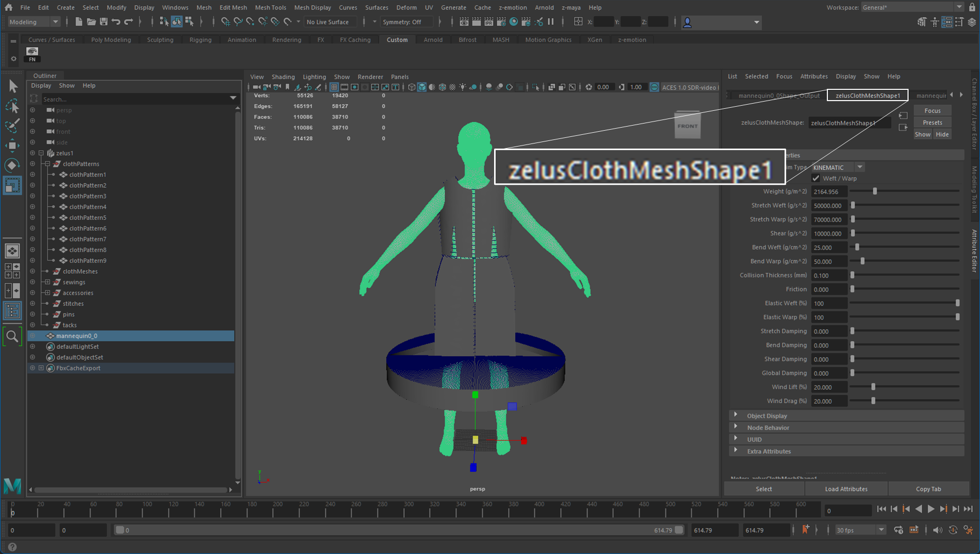Toggle viewport grid display

click(x=334, y=87)
